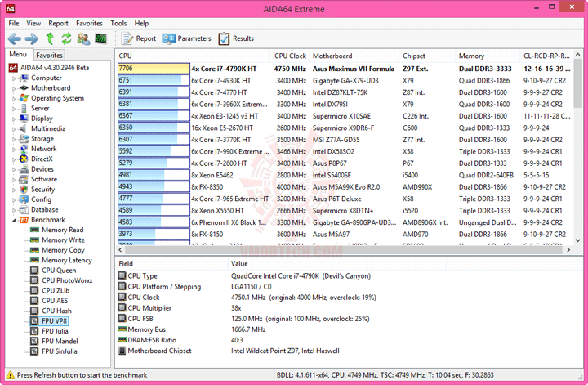
Task: Select the DirectX tree node
Action: point(42,159)
